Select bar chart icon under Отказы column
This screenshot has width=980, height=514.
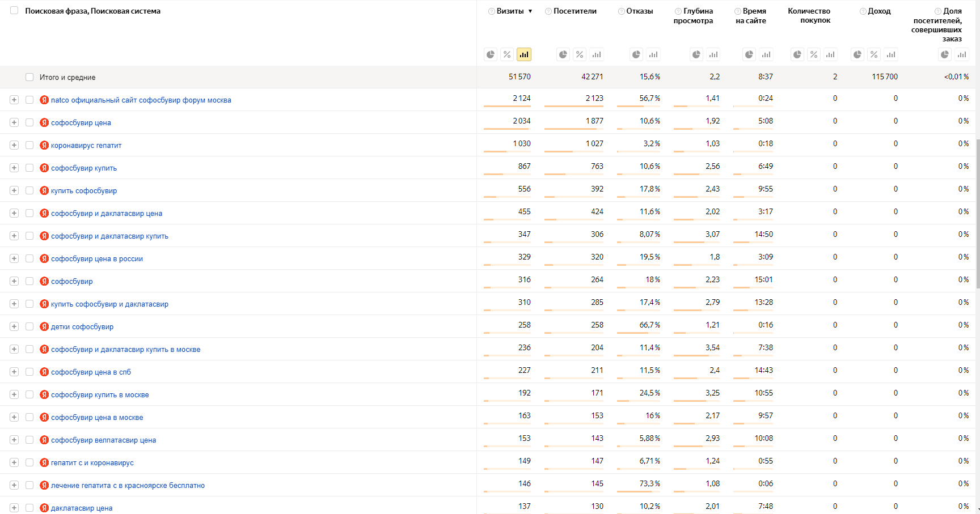click(653, 54)
